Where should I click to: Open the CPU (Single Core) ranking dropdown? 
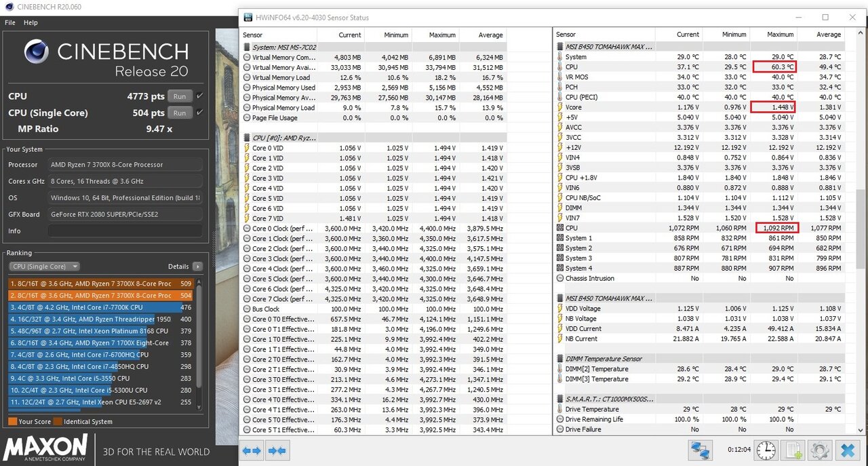[x=45, y=267]
